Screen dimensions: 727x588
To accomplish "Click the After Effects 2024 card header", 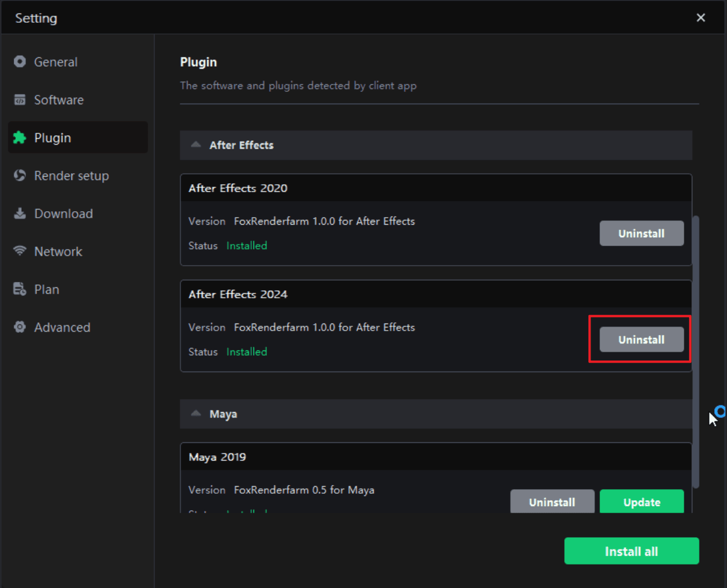I will 435,294.
